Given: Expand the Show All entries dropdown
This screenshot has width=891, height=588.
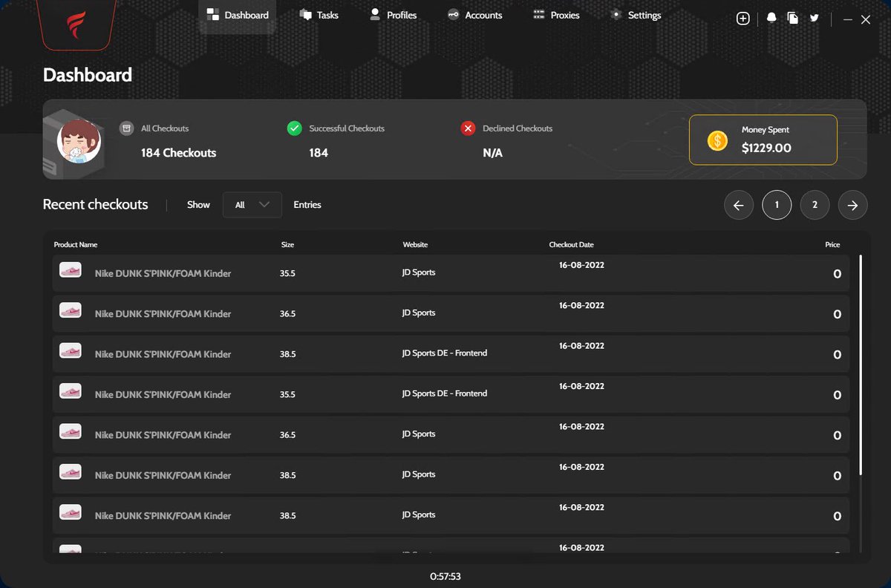Looking at the screenshot, I should (252, 205).
